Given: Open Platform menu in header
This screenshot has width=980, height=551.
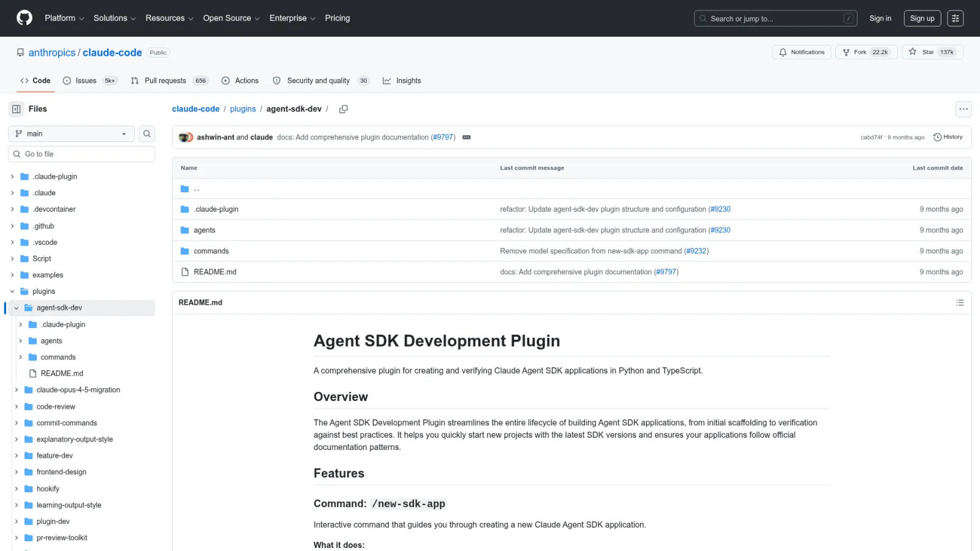Looking at the screenshot, I should point(64,18).
